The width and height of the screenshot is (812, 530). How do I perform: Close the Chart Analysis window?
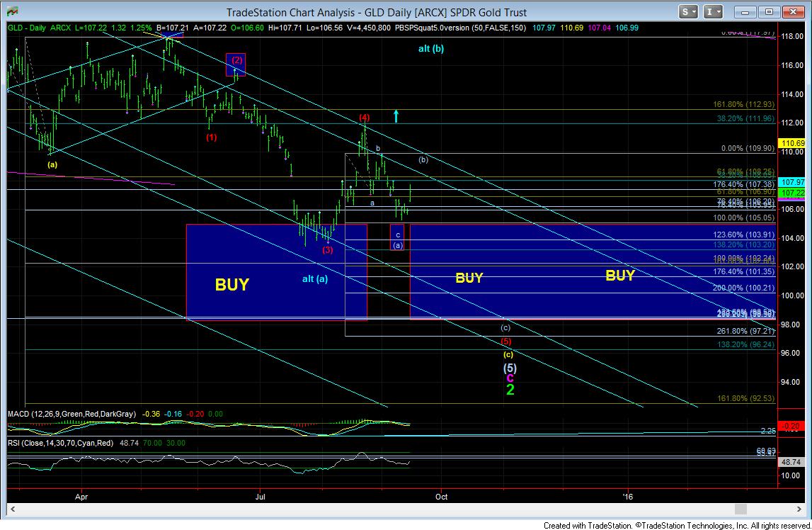(793, 11)
